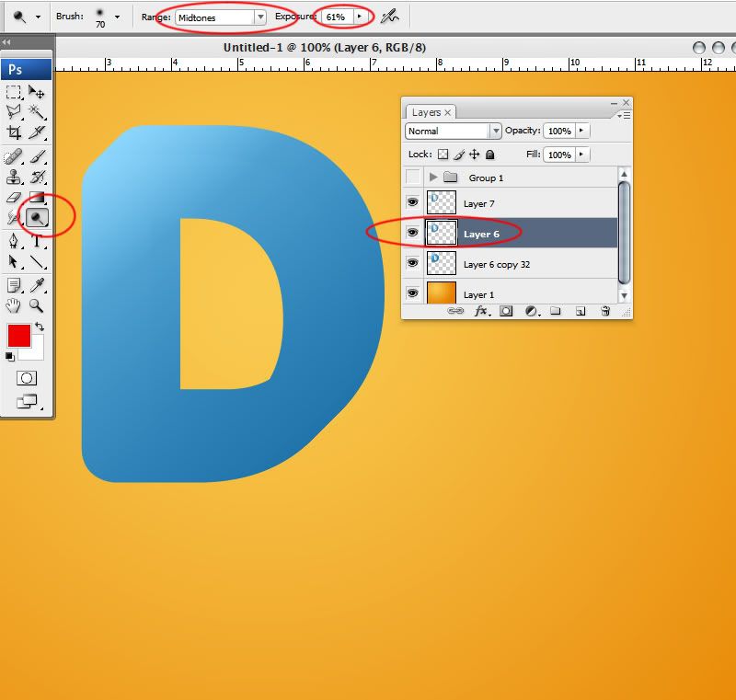
Task: Select the Brush tool in toolbox
Action: [37, 156]
